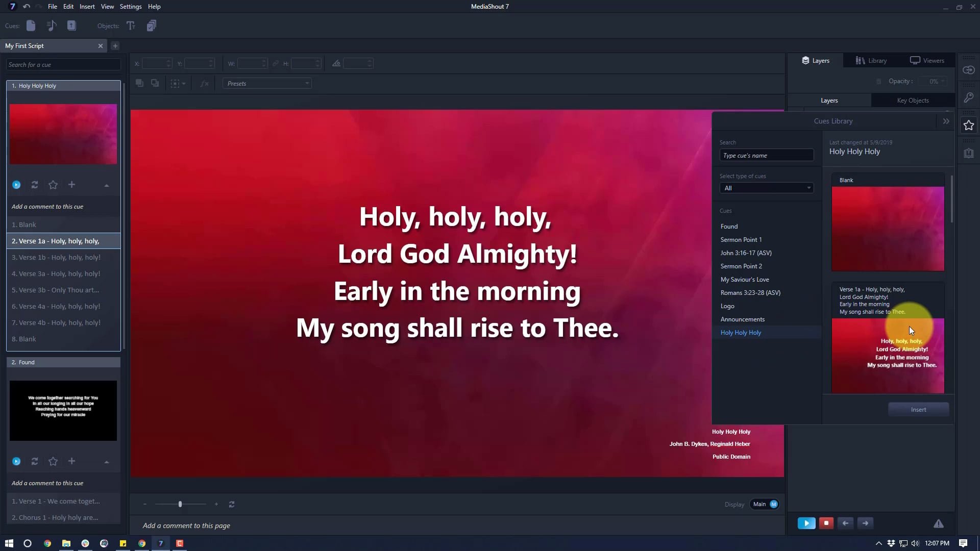Click the favorites star icon in right sidebar
Image resolution: width=980 pixels, height=551 pixels.
(968, 126)
